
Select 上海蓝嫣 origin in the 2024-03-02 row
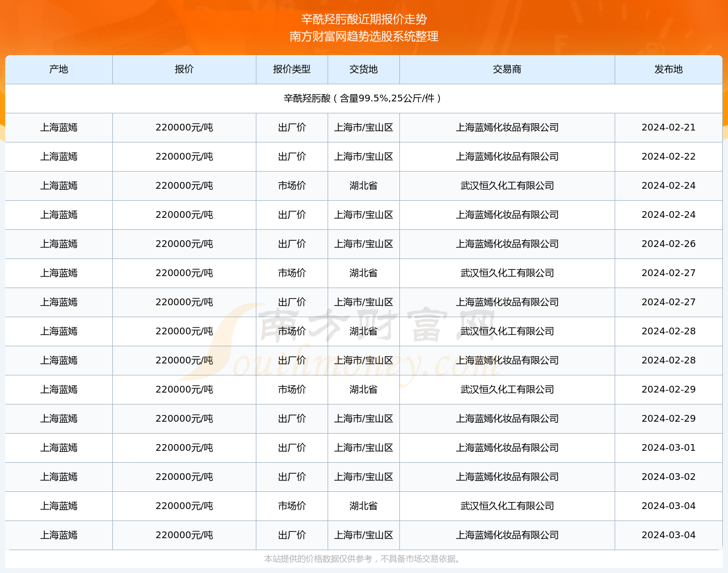pyautogui.click(x=59, y=477)
